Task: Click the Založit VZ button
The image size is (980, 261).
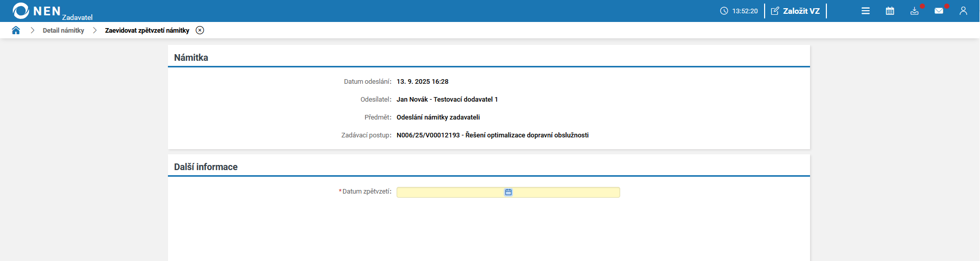Action: [795, 11]
